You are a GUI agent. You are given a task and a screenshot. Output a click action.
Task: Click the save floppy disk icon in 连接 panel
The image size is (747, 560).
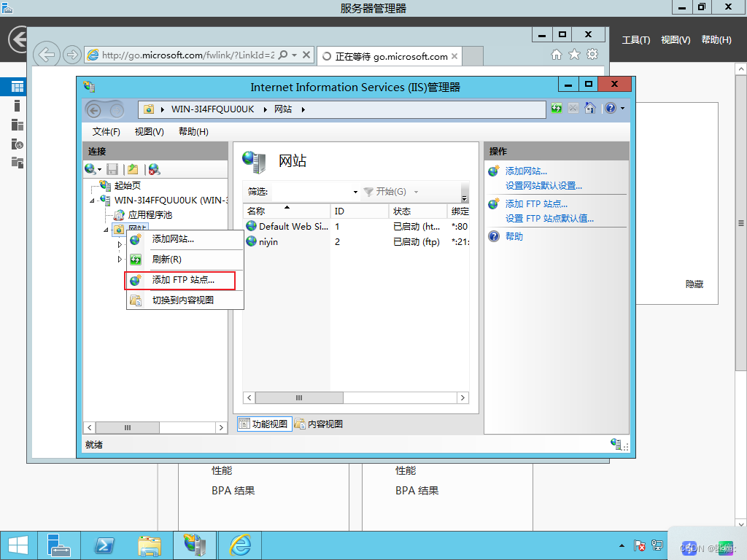(112, 169)
